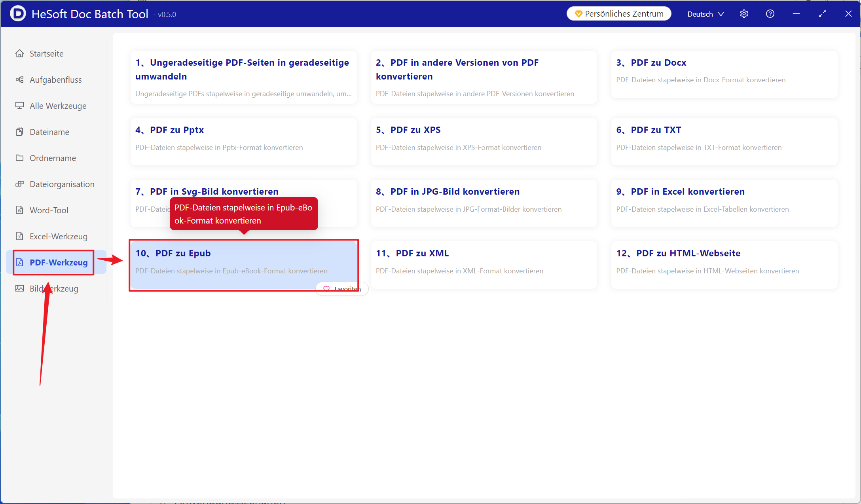Click the Excel-Werkzeug sheet icon
This screenshot has height=504, width=861.
tap(19, 236)
